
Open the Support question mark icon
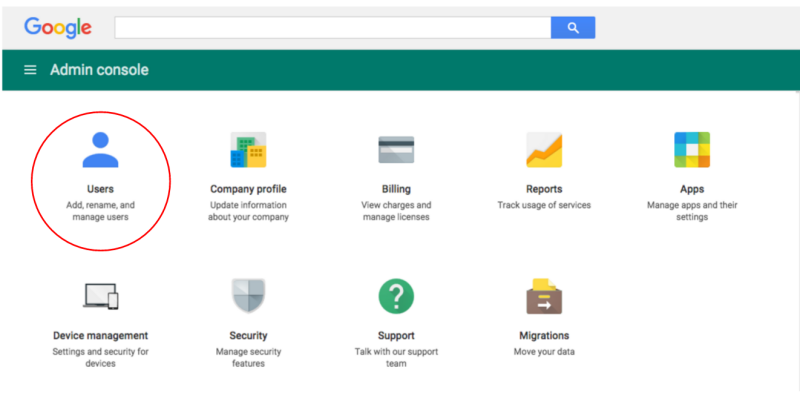(x=396, y=296)
